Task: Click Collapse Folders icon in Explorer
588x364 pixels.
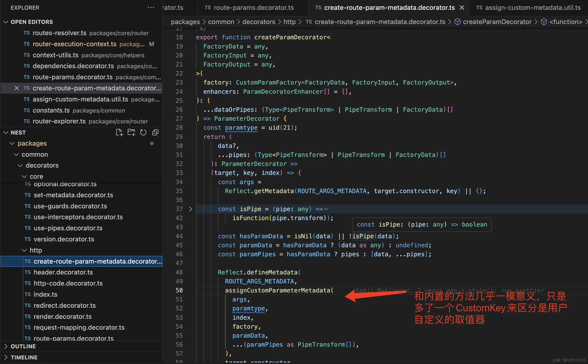Action: coord(155,132)
